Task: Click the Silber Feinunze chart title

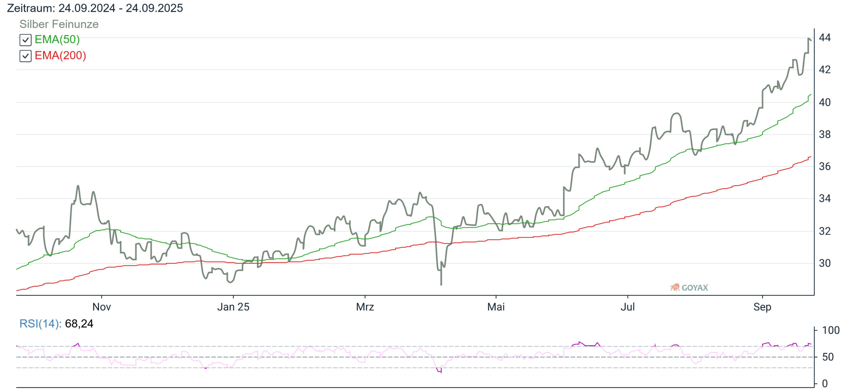Action: point(59,24)
